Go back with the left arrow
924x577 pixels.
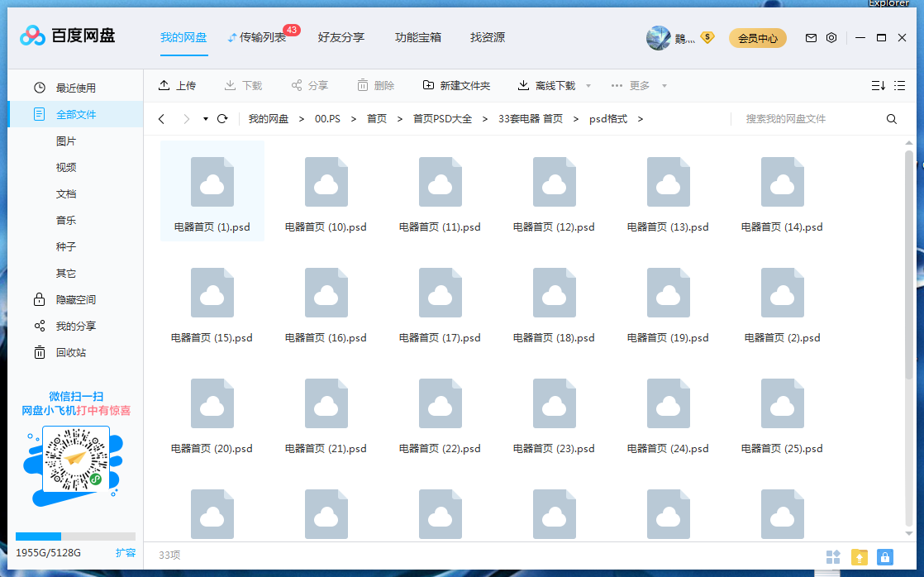[161, 119]
